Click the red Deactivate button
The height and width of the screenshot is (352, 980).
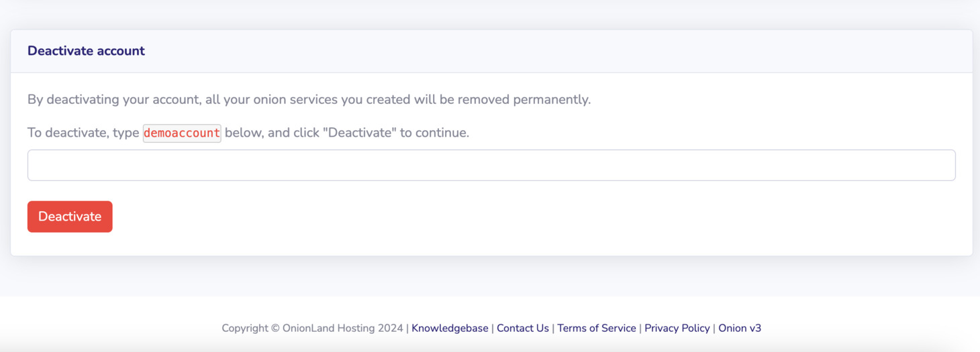[70, 217]
